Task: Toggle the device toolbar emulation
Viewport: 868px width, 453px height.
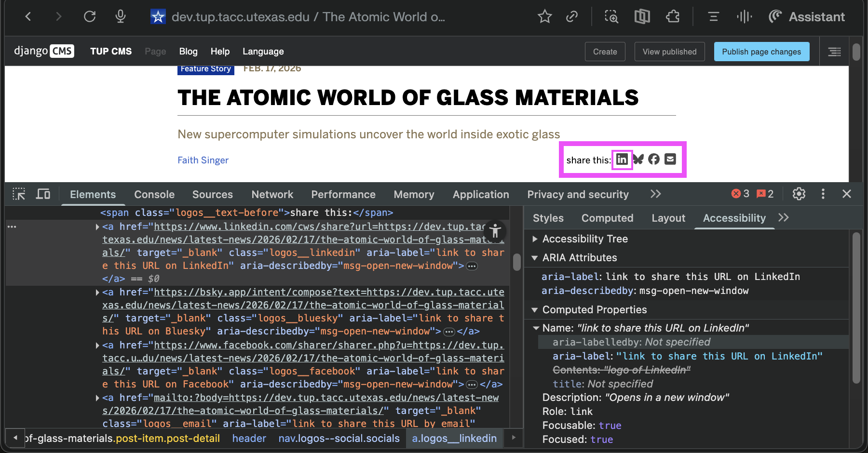Action: pyautogui.click(x=43, y=194)
